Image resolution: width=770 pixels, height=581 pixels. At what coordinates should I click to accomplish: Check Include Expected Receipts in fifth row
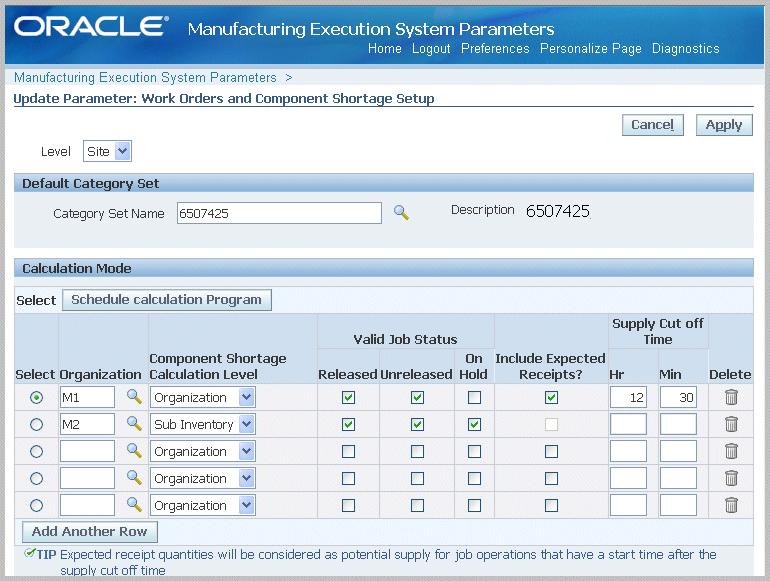[551, 505]
